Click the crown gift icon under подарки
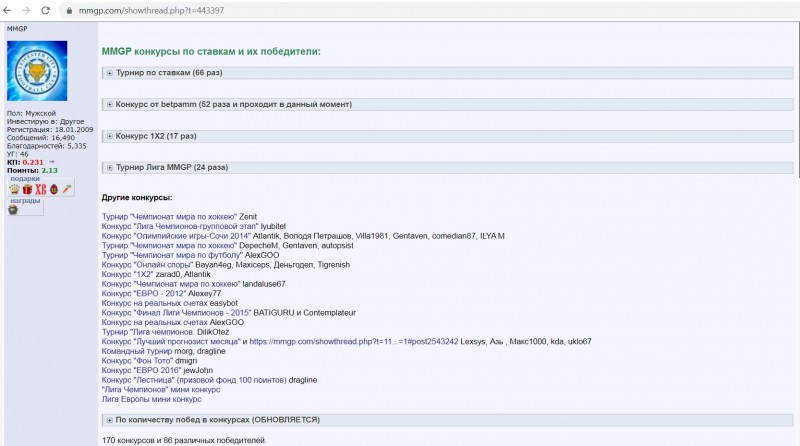Screen dimensions: 800x446 point(14,189)
